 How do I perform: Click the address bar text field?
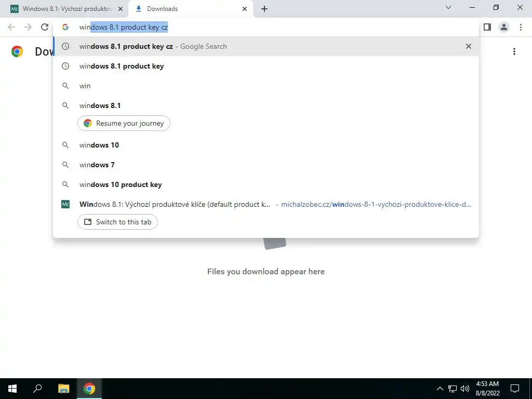click(266, 27)
